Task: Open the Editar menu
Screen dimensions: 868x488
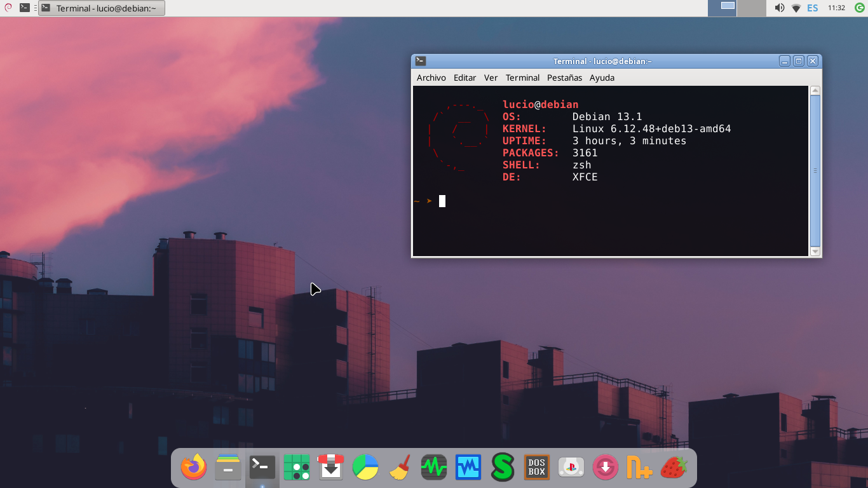Action: (x=465, y=78)
